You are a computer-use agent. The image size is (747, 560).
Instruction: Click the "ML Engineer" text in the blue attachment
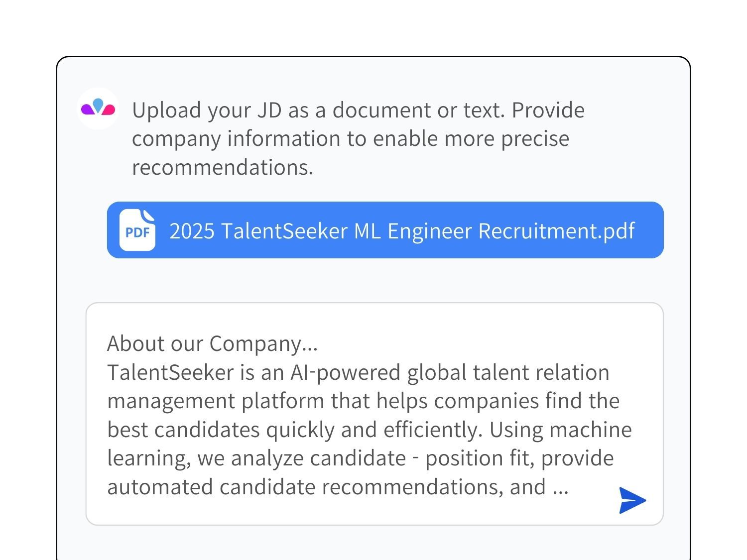pyautogui.click(x=413, y=231)
